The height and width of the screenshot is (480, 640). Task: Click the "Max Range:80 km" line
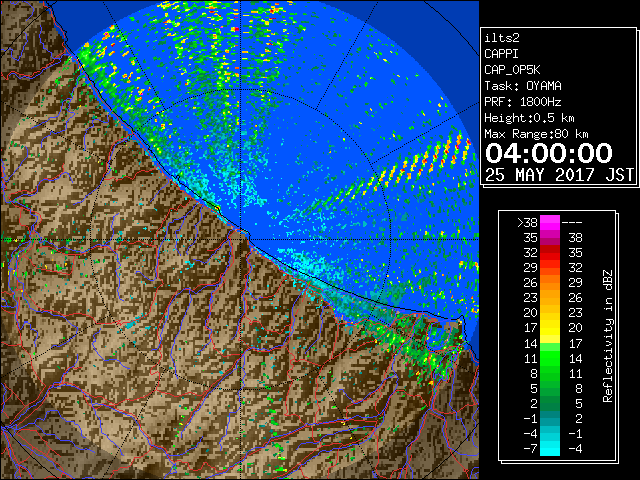(x=536, y=134)
